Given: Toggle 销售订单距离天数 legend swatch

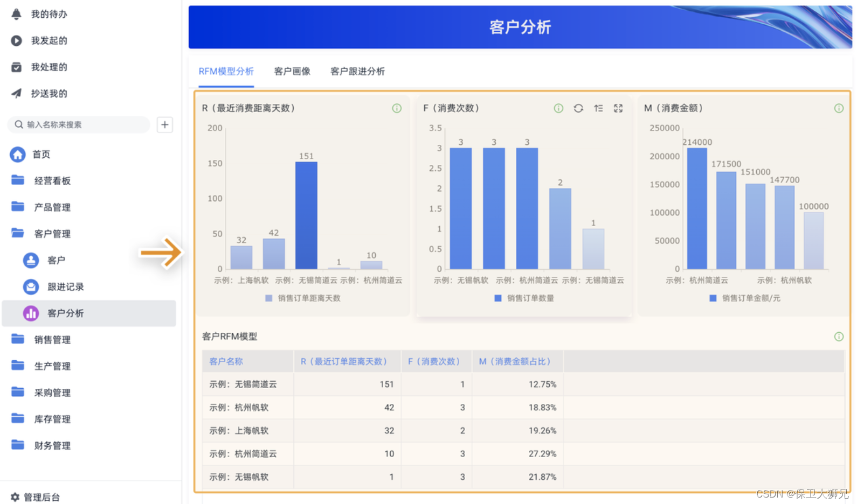Looking at the screenshot, I should click(268, 298).
